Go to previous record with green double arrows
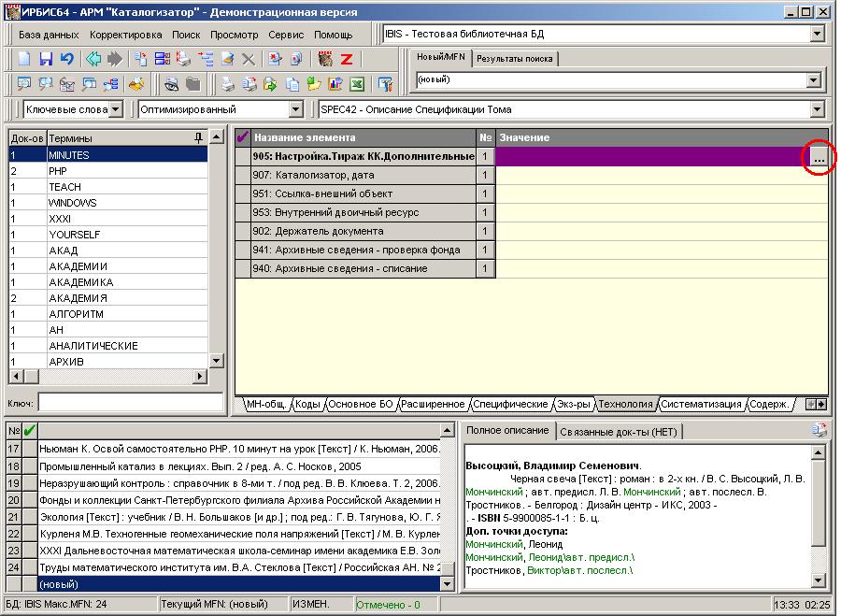 click(x=93, y=59)
